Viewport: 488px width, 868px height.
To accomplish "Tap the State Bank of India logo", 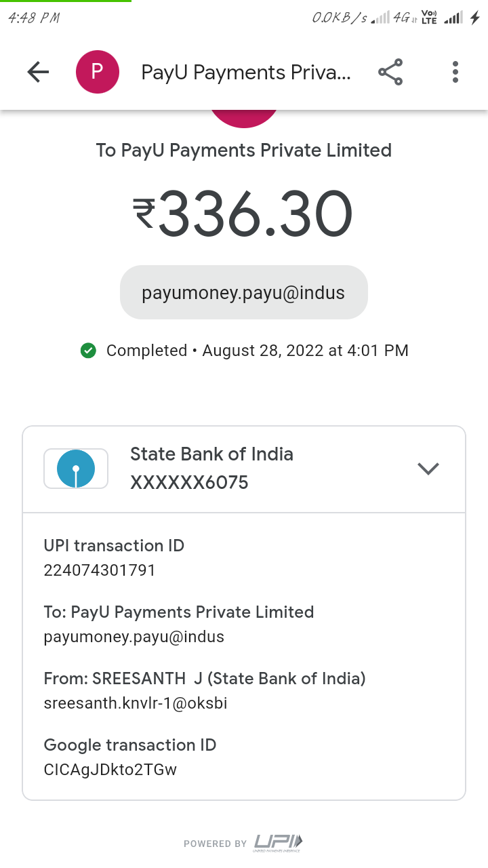I will click(x=76, y=469).
